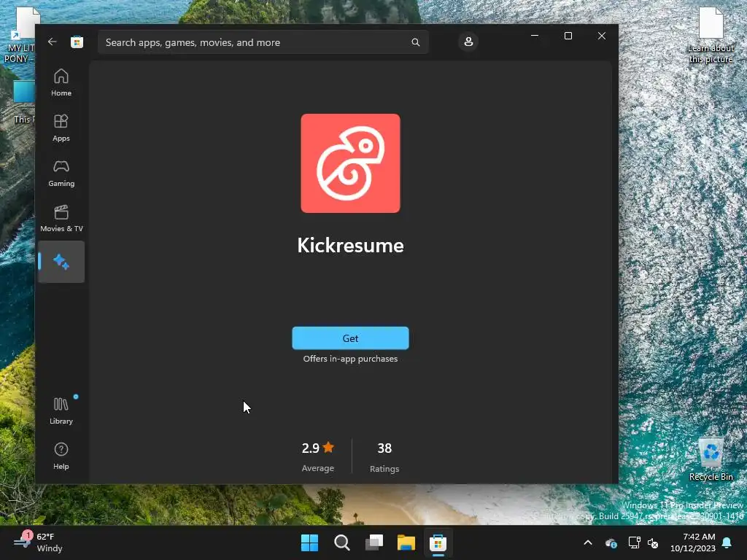Select the MY LITTLE PONY desktop shortcut
Image resolution: width=747 pixels, height=560 pixels.
pyautogui.click(x=19, y=36)
